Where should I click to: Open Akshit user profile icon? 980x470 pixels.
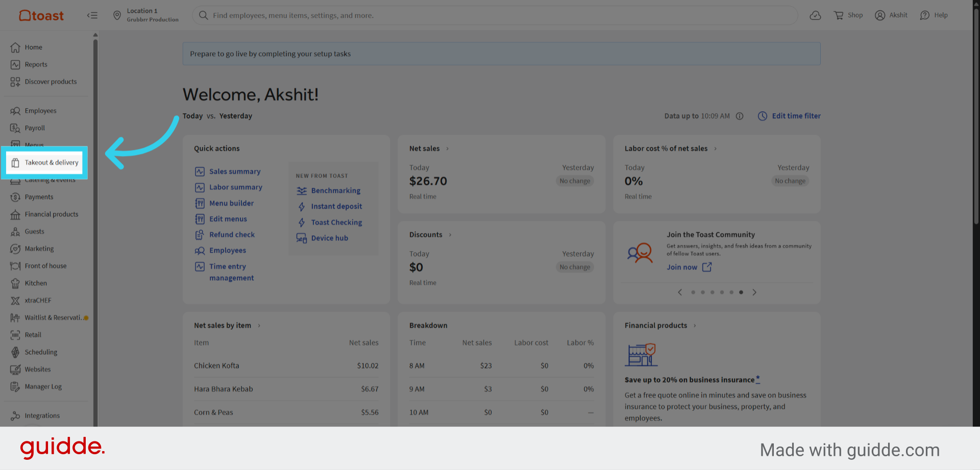click(880, 15)
